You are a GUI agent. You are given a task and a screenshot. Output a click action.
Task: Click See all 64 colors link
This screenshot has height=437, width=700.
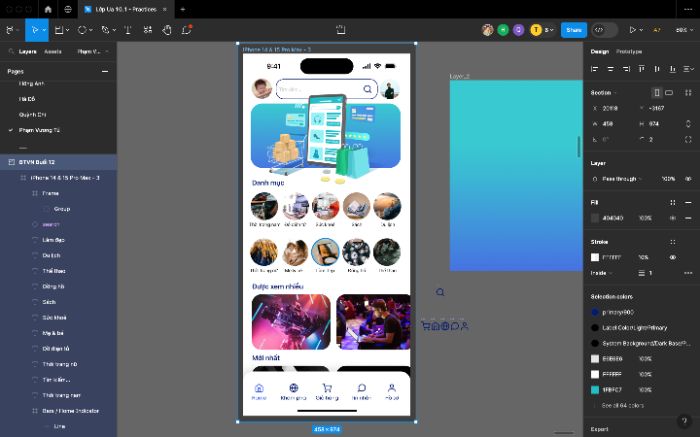pyautogui.click(x=623, y=405)
